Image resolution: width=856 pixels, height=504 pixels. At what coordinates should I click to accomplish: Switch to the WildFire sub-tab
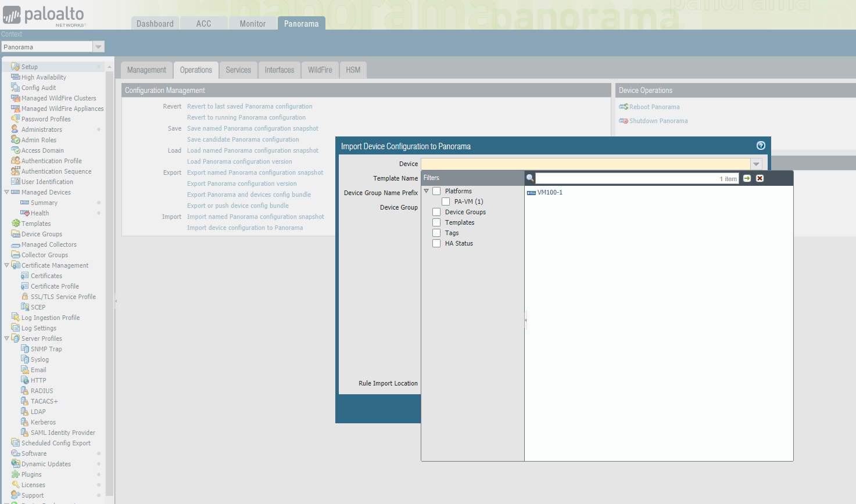(320, 70)
